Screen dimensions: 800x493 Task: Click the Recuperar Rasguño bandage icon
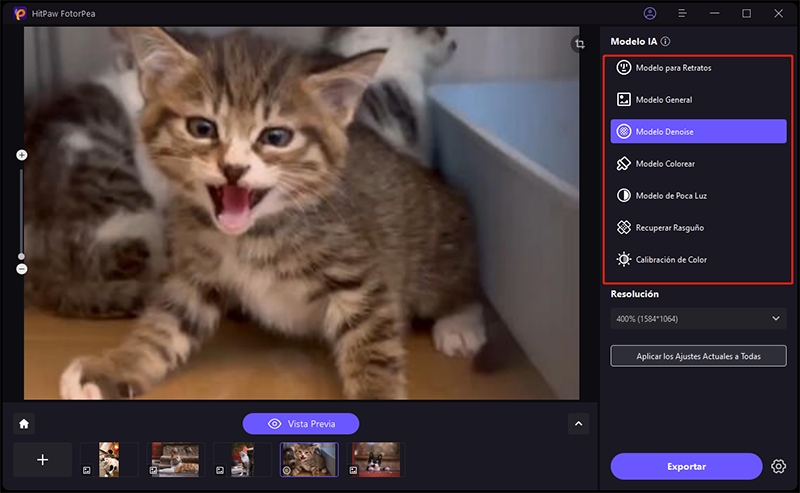623,227
